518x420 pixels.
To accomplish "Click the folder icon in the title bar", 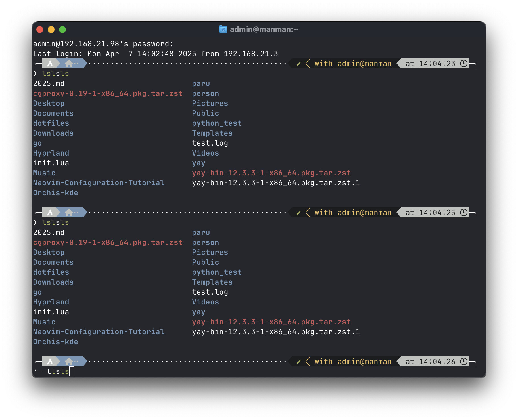I will pos(223,29).
